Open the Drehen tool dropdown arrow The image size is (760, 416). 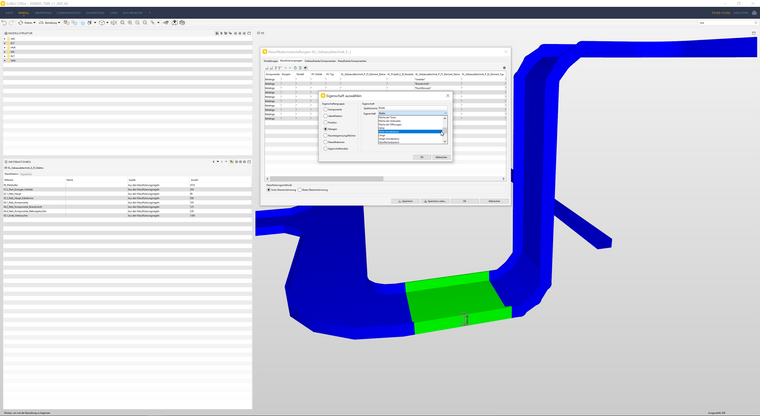coord(34,23)
